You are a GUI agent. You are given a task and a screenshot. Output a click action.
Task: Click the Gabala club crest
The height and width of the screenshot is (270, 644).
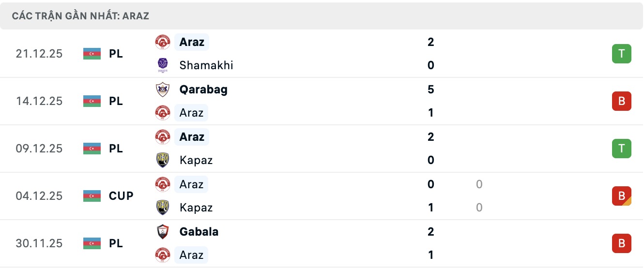163,232
